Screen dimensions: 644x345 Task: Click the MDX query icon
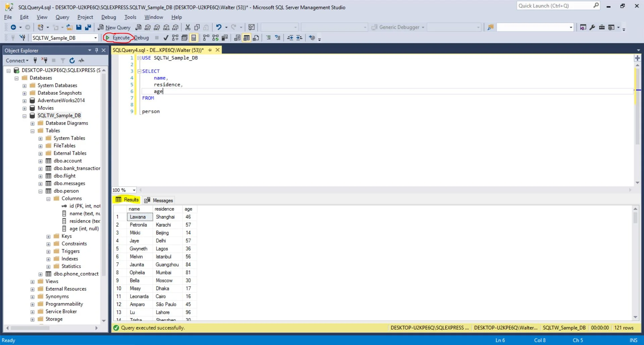148,27
